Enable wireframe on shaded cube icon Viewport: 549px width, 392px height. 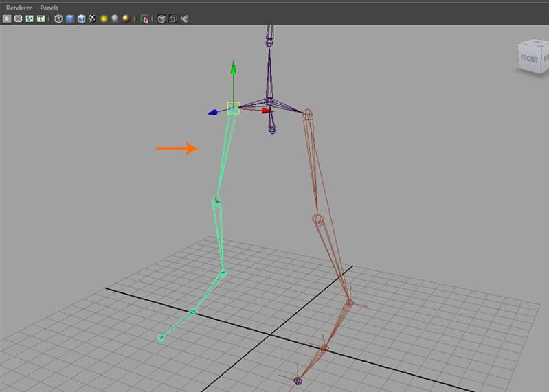[x=80, y=19]
